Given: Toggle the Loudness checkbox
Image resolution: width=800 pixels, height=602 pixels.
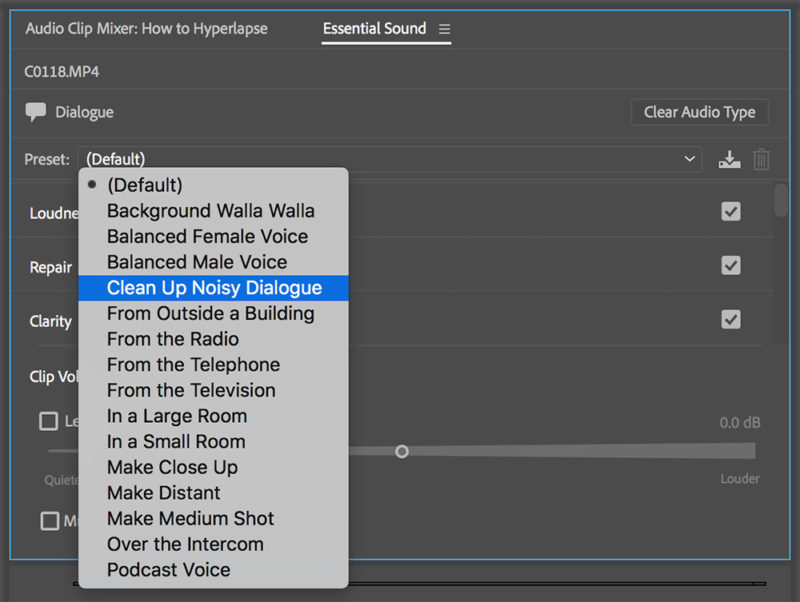Looking at the screenshot, I should point(730,211).
